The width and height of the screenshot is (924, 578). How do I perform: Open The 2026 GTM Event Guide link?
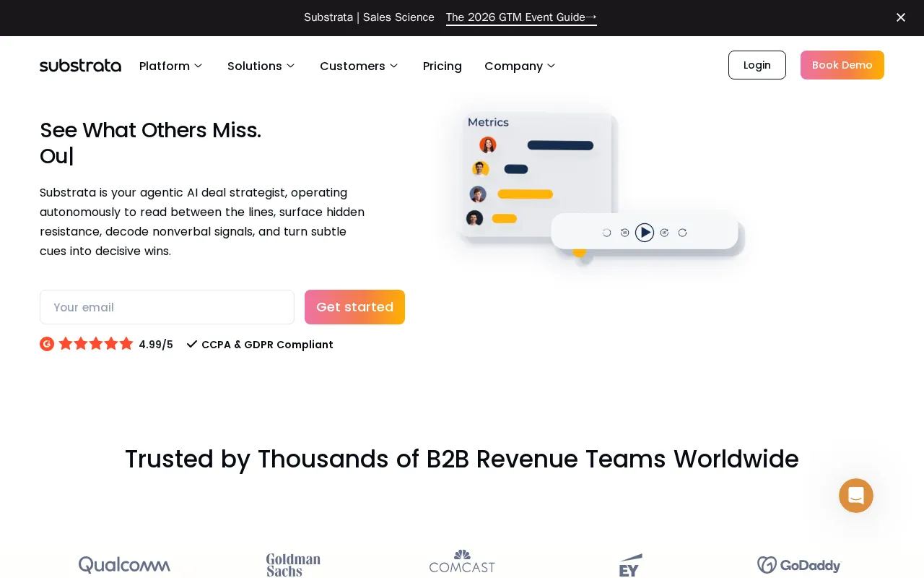(x=521, y=17)
